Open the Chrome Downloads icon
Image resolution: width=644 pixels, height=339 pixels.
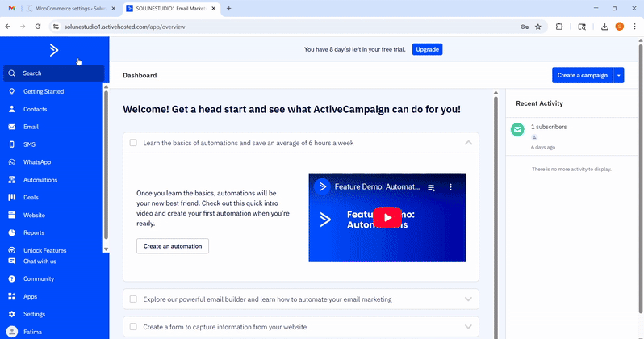click(604, 27)
